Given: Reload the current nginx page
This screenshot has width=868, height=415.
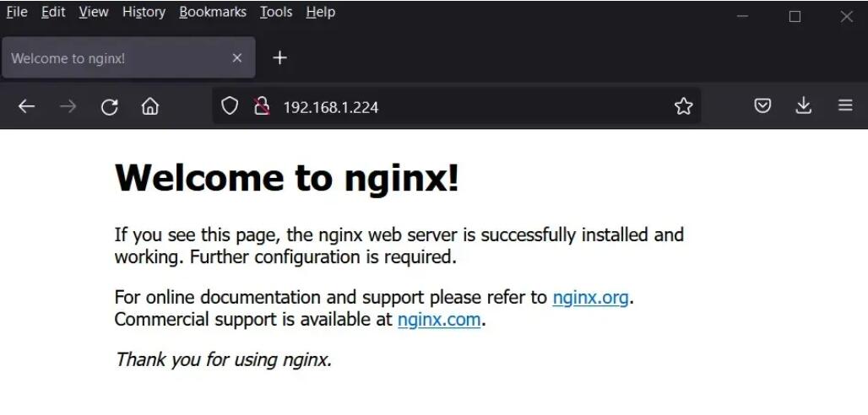Looking at the screenshot, I should pyautogui.click(x=109, y=106).
